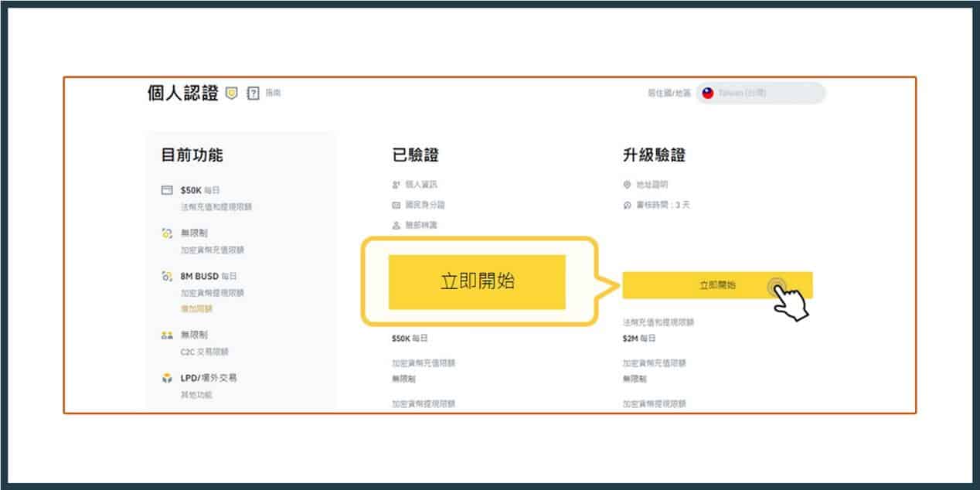The height and width of the screenshot is (490, 980).
Task: Click the ID card icon beside 國民身分證
Action: click(x=398, y=205)
